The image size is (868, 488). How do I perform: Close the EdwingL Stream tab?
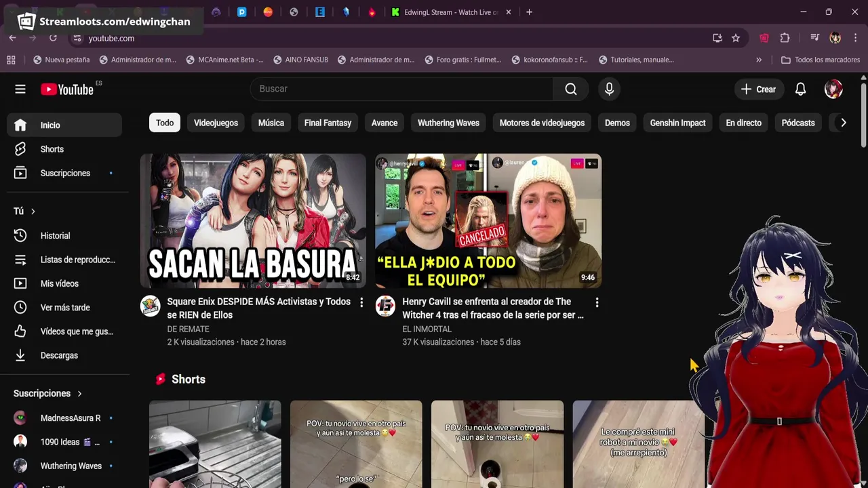[x=509, y=12]
